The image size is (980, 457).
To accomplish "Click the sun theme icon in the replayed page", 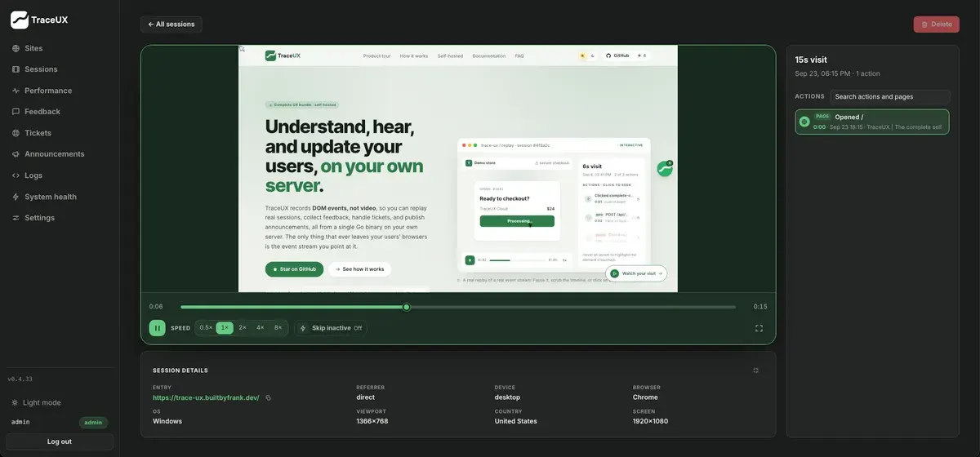I will point(582,55).
